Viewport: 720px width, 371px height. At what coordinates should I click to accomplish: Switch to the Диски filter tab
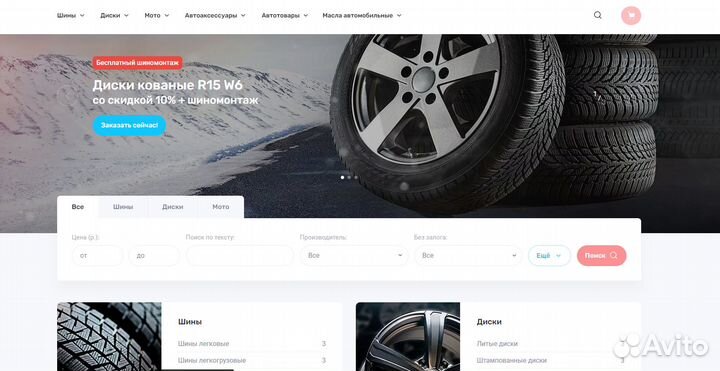pyautogui.click(x=173, y=207)
